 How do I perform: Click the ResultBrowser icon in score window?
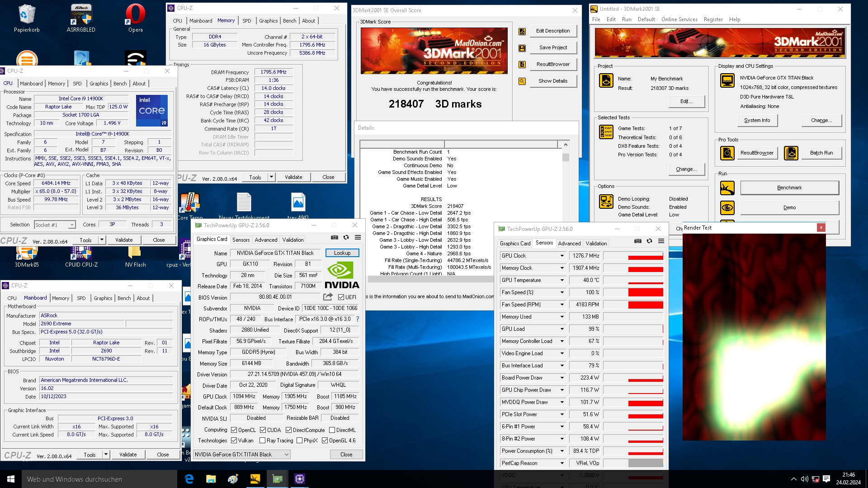[522, 65]
